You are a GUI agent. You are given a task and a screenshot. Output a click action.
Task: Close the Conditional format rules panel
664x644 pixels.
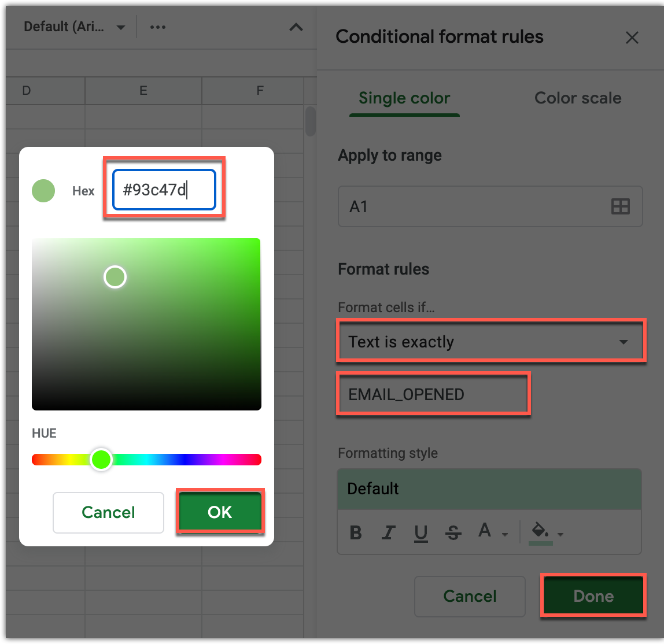coord(632,38)
